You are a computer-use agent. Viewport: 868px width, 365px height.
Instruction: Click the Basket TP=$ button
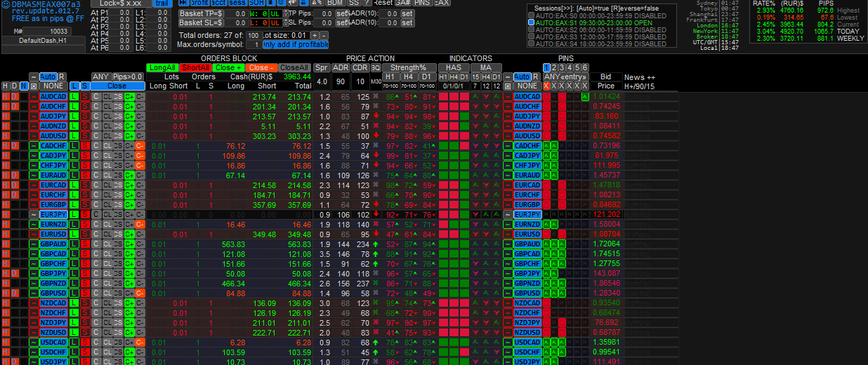[x=201, y=13]
